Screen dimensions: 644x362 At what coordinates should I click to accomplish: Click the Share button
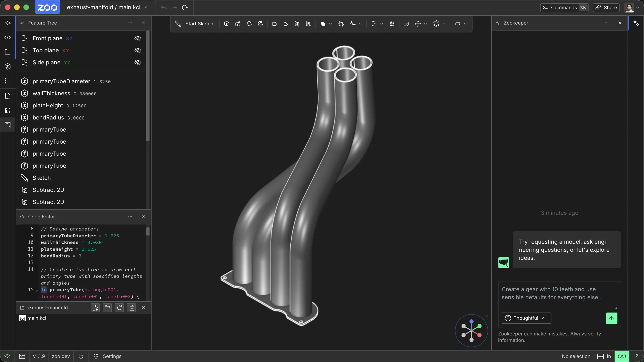pos(606,7)
